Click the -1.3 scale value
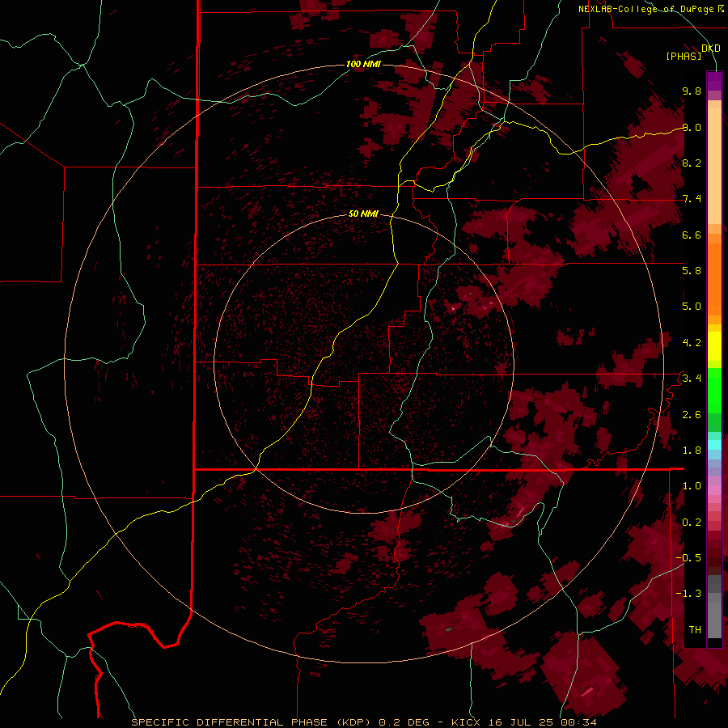Image resolution: width=728 pixels, height=728 pixels. (x=688, y=594)
